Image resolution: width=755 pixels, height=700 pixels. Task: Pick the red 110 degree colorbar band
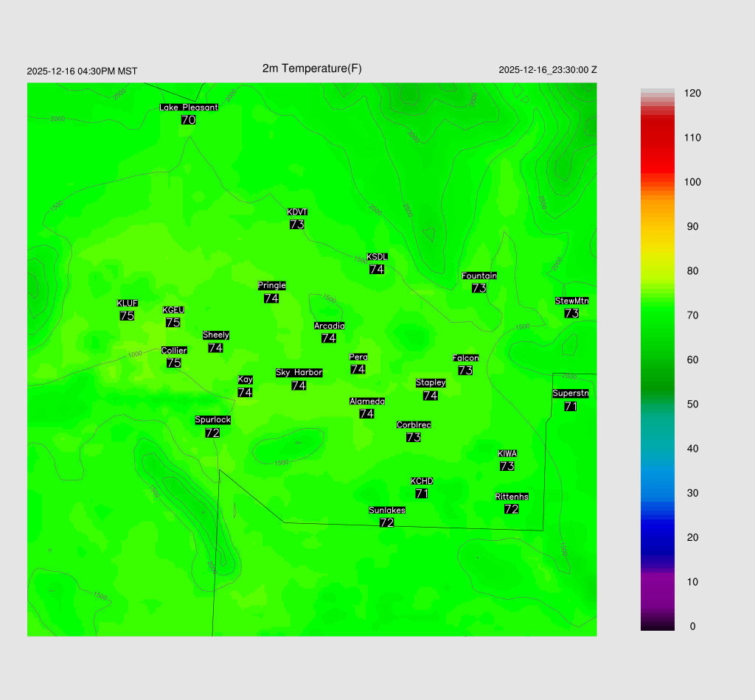(x=658, y=138)
